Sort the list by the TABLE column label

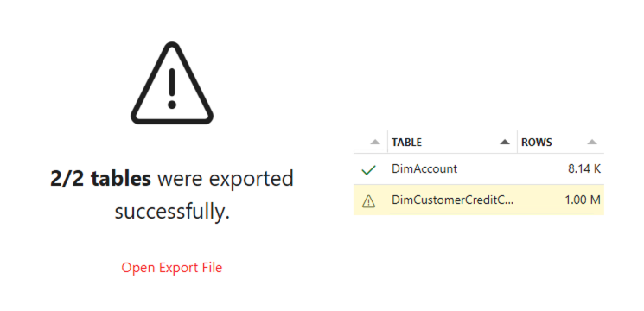(x=406, y=143)
